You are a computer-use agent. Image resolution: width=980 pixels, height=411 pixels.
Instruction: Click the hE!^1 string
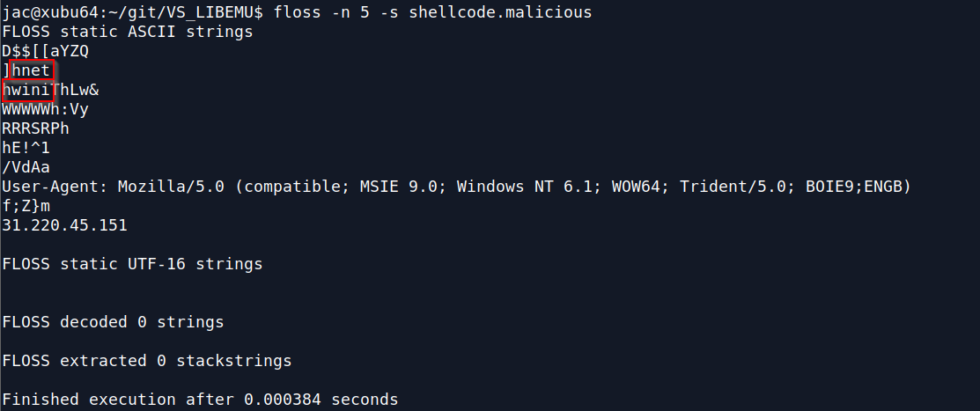click(x=26, y=148)
